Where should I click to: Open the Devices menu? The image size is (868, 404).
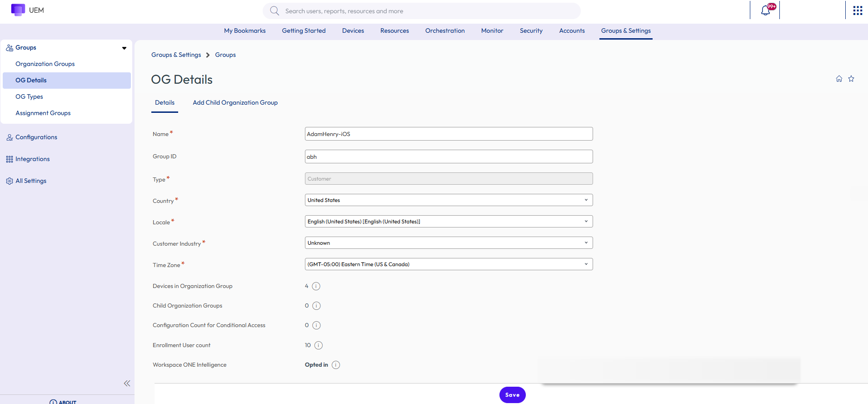[353, 31]
